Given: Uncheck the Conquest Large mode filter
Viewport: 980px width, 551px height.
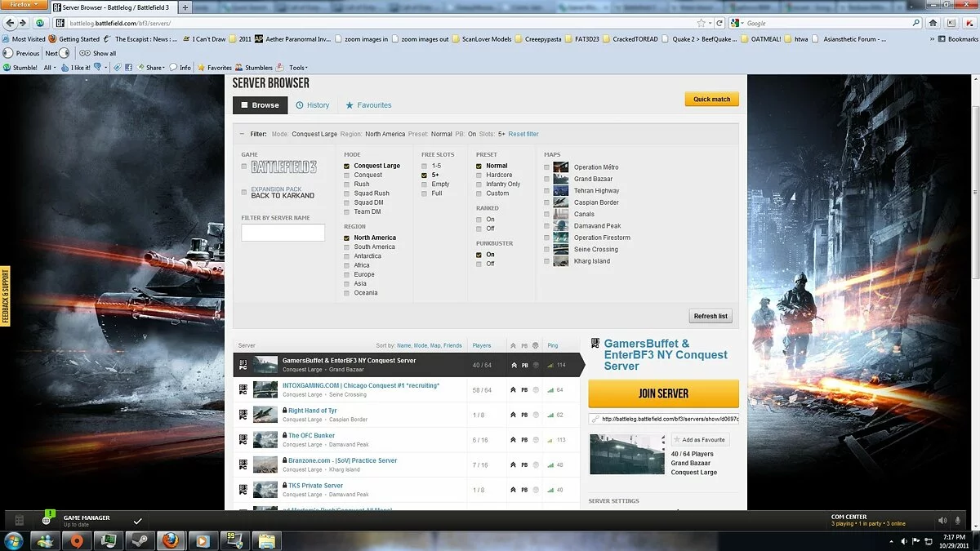Looking at the screenshot, I should coord(346,165).
